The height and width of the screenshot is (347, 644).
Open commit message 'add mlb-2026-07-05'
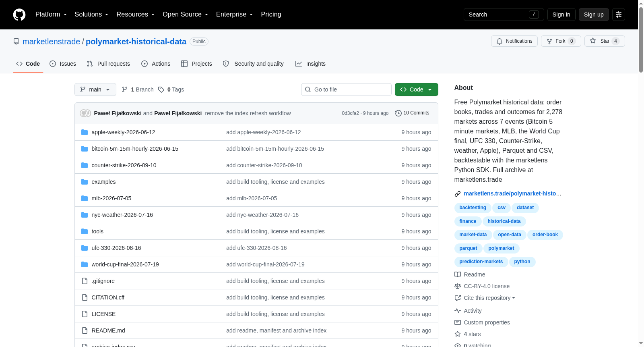252,198
